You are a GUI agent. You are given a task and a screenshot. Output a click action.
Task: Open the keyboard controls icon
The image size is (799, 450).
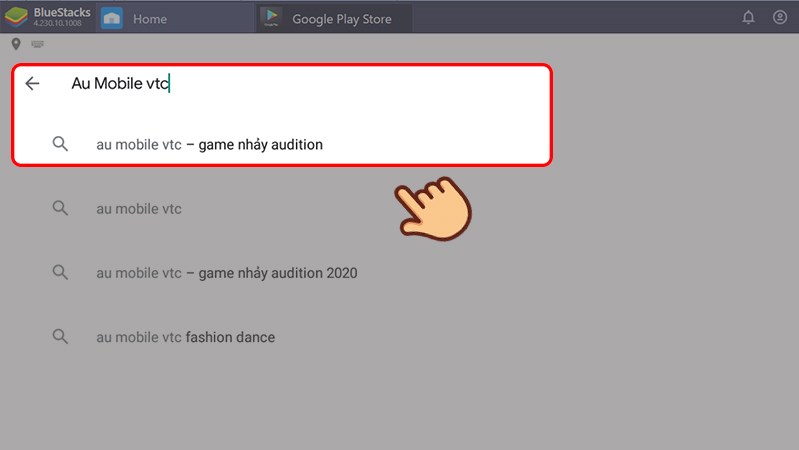point(37,44)
